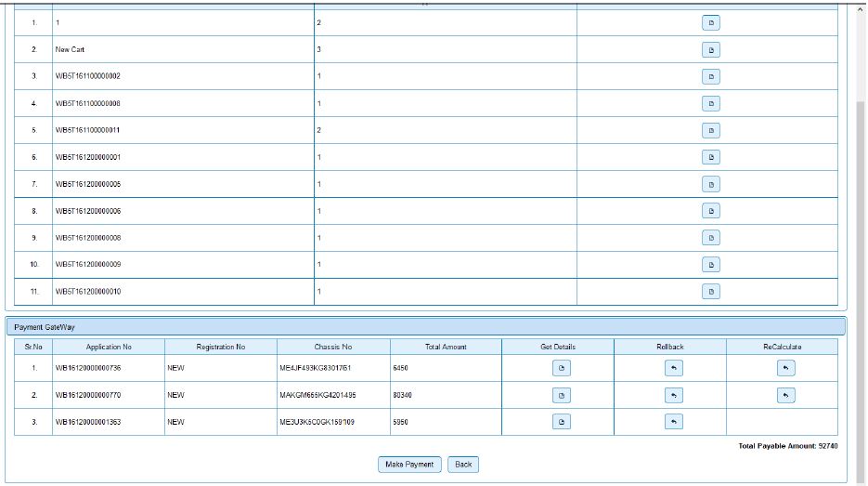Screen dimensions: 868x486
Task: Select the Rollback column header
Action: point(670,347)
